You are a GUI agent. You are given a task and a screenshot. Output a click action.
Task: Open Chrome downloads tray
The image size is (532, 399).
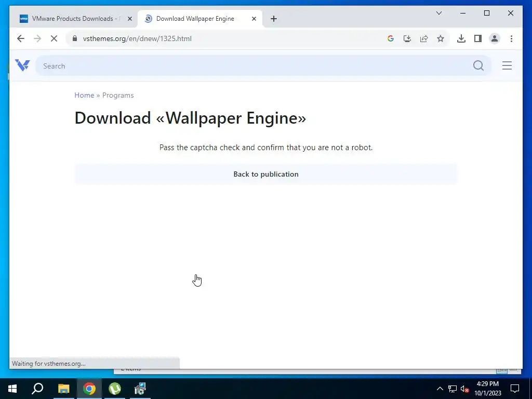point(461,38)
